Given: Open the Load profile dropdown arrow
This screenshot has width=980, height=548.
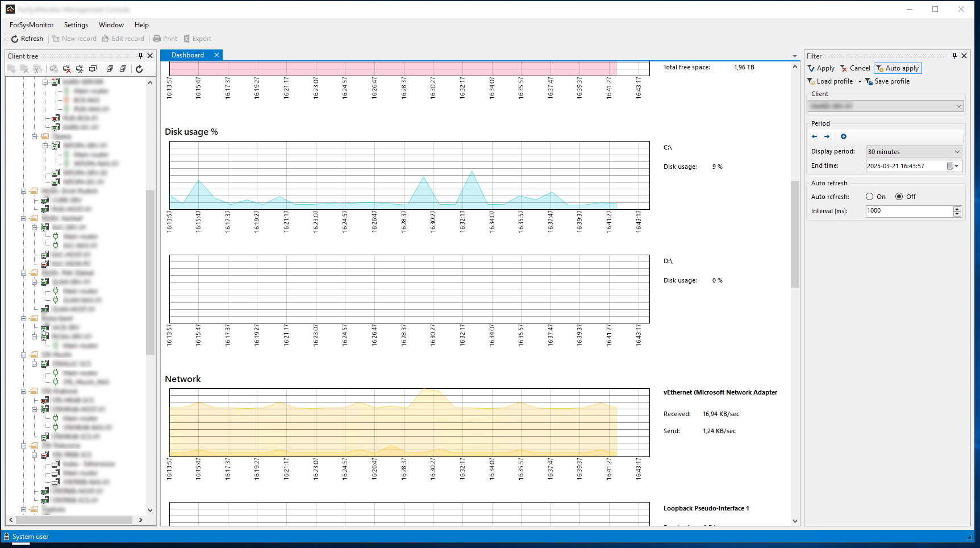Looking at the screenshot, I should (860, 82).
